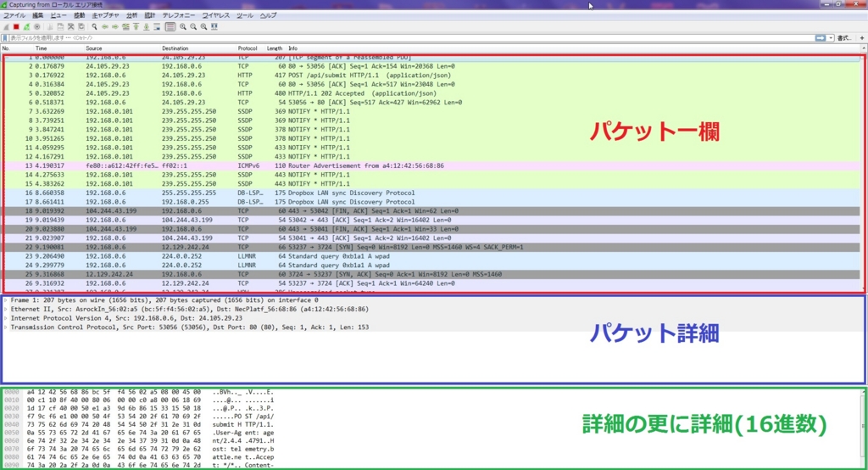This screenshot has height=470, width=868.
Task: Select packet 18 FIN, ACK row
Action: [x=431, y=211]
